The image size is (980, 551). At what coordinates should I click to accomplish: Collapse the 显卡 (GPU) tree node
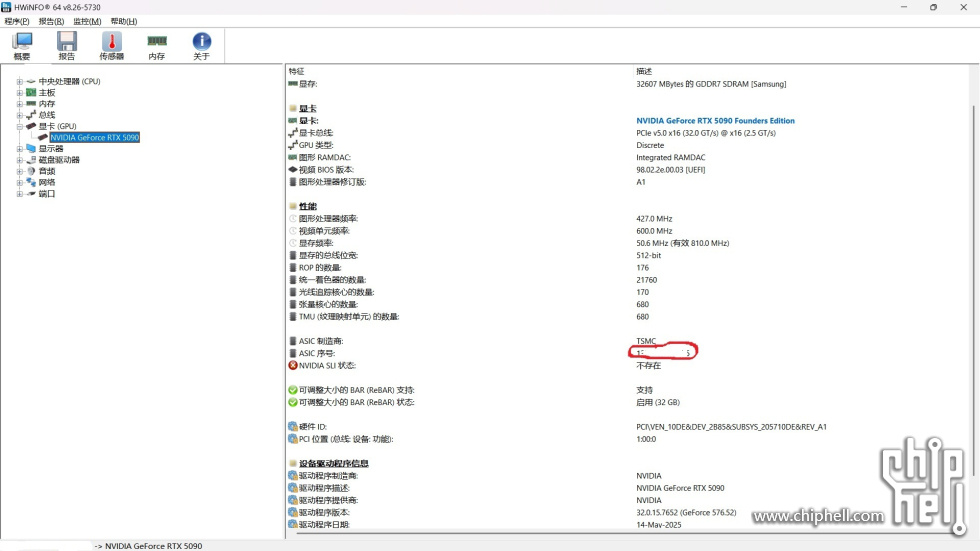coord(19,126)
